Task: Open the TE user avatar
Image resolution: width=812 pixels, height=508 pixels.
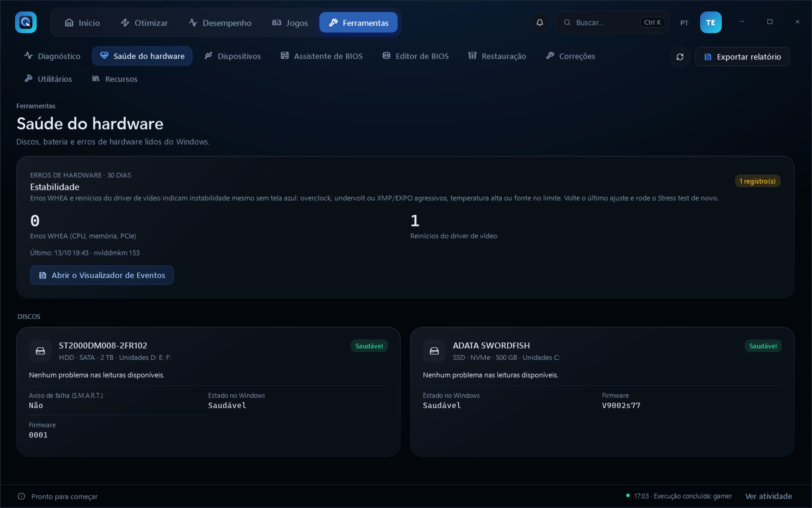Action: coord(710,22)
